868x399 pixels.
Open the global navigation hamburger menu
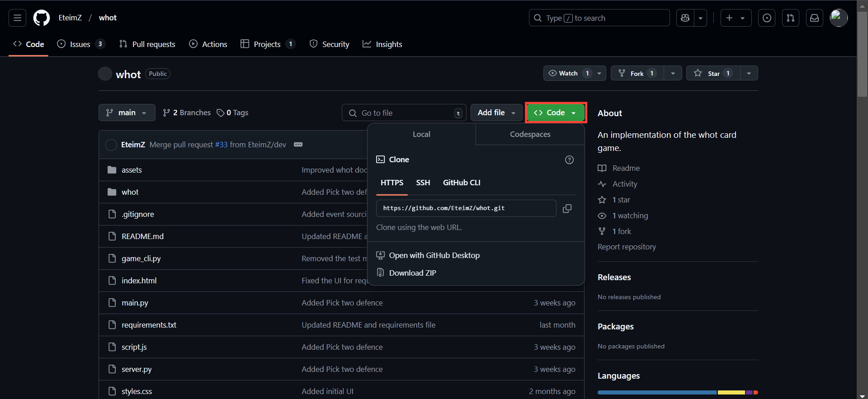(x=17, y=18)
